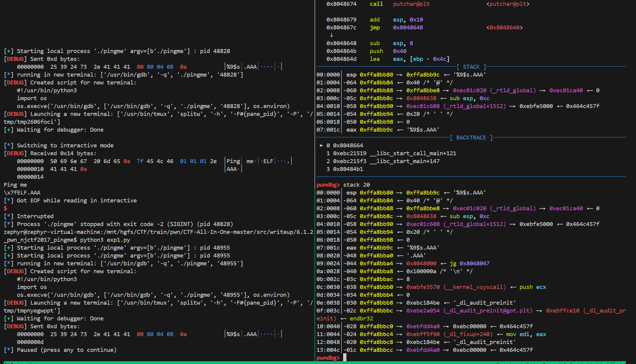Screen dimensions: 636x364
Task: Click the [ BACKTRACE ] section header
Action: [x=471, y=138]
